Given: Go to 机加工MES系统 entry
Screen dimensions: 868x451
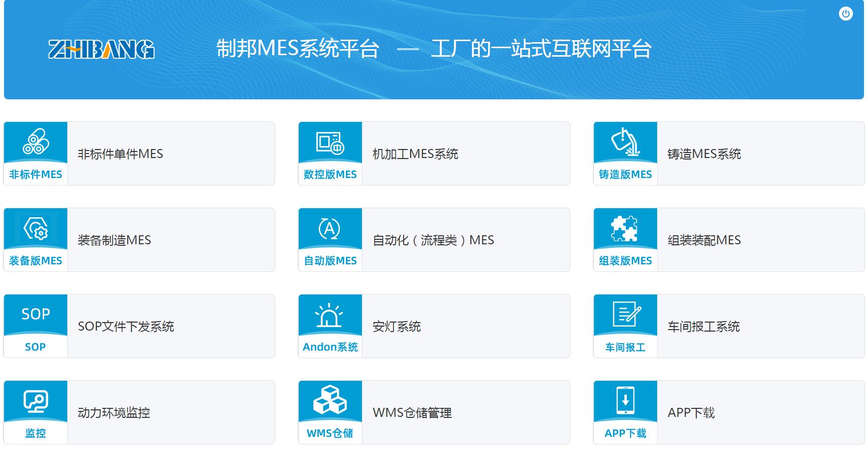Looking at the screenshot, I should coord(415,154).
